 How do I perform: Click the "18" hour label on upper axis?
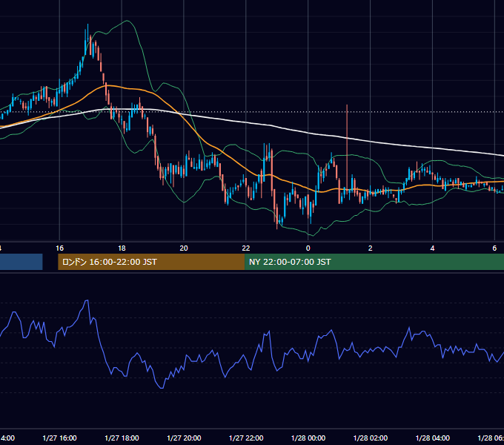(x=122, y=248)
